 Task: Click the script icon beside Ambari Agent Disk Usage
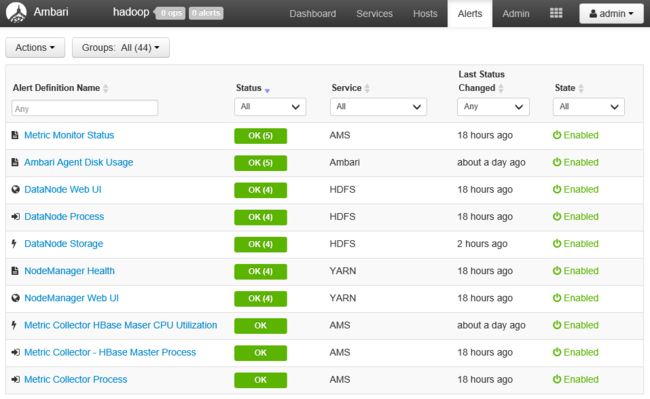pyautogui.click(x=15, y=162)
